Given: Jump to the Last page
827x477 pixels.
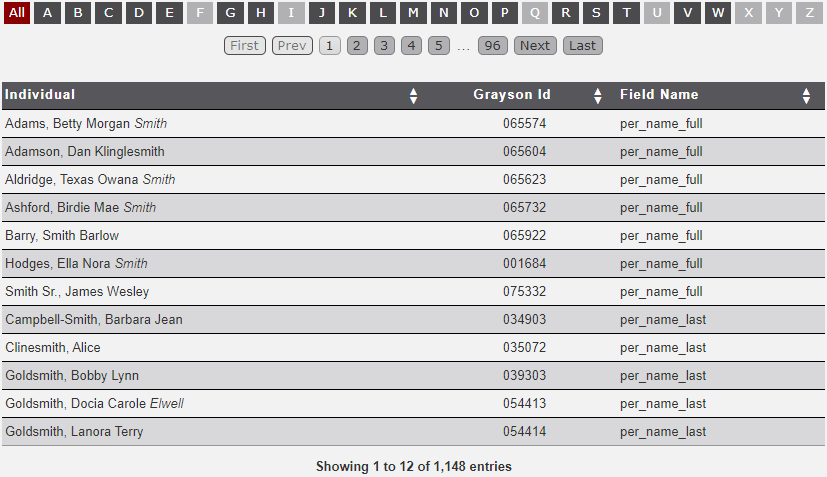Looking at the screenshot, I should (582, 46).
